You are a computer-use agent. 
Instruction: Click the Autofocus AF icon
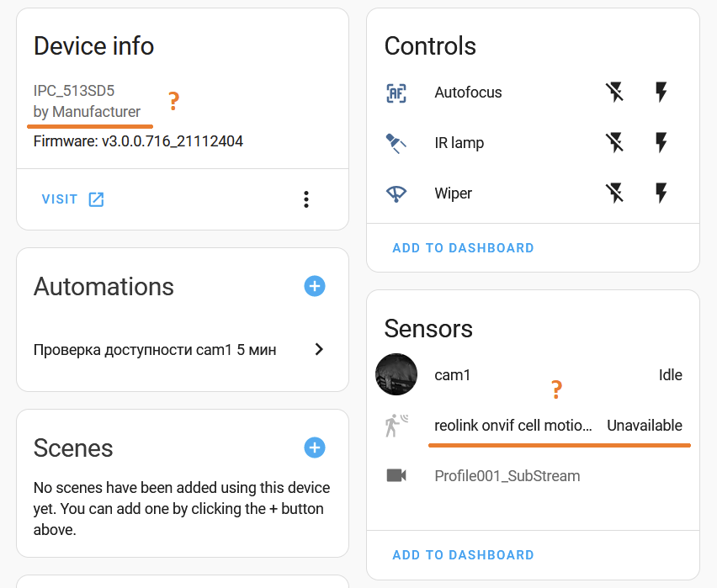[396, 93]
